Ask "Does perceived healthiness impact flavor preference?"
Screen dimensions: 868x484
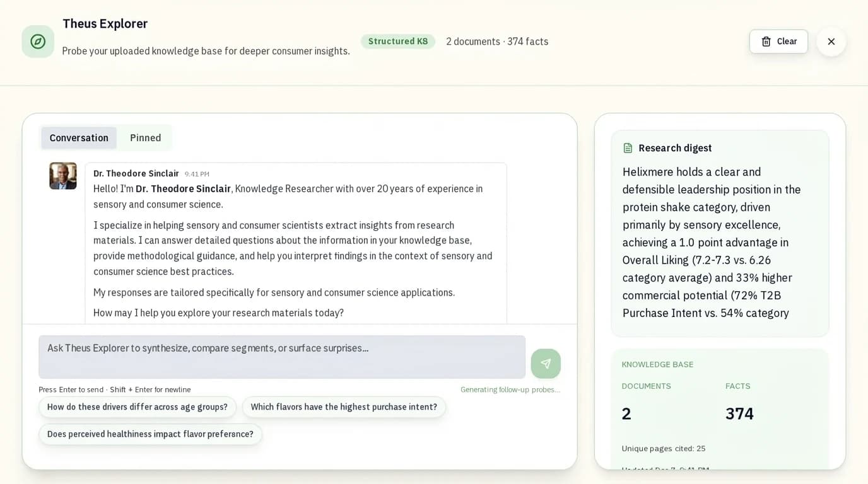click(150, 434)
